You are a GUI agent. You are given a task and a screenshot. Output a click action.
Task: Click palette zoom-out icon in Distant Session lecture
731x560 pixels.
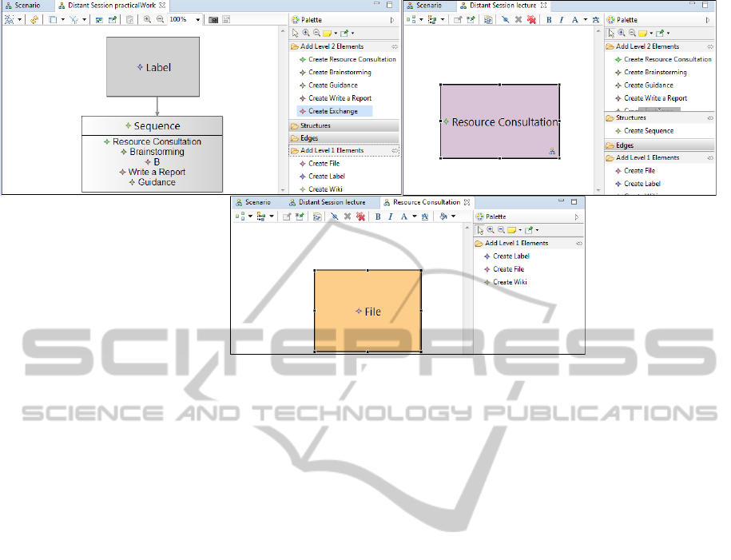click(630, 34)
